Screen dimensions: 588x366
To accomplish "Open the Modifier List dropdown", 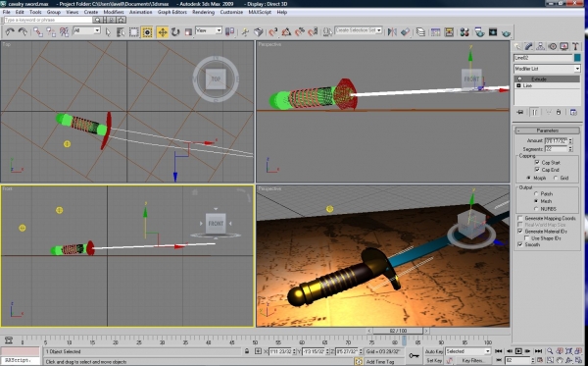I will coord(547,69).
